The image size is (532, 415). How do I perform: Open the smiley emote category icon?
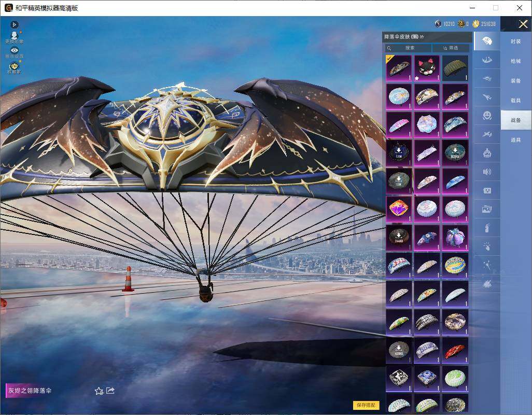[x=487, y=115]
